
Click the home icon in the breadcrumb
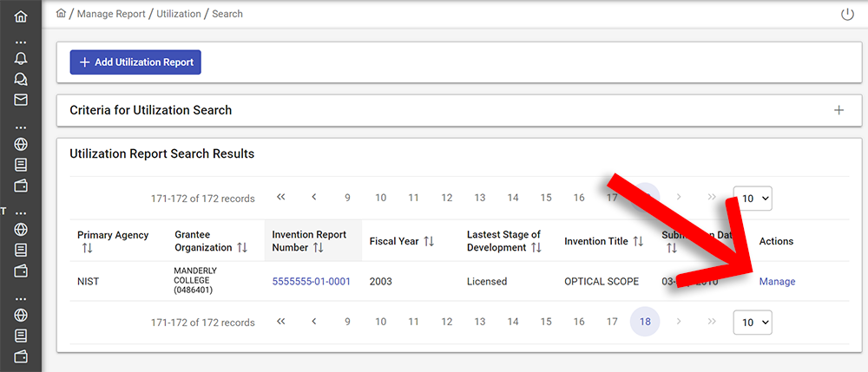click(x=61, y=14)
